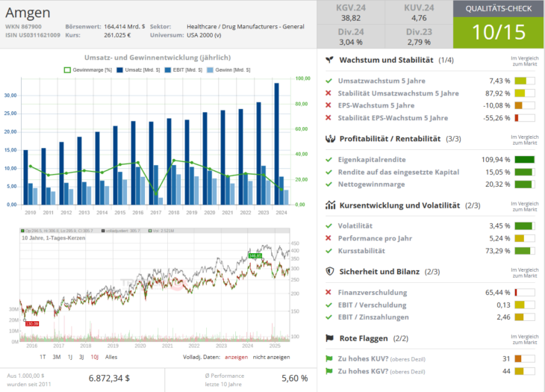Click nicht anzeigen for Volladj. Daten
The height and width of the screenshot is (392, 545).
coord(271,357)
